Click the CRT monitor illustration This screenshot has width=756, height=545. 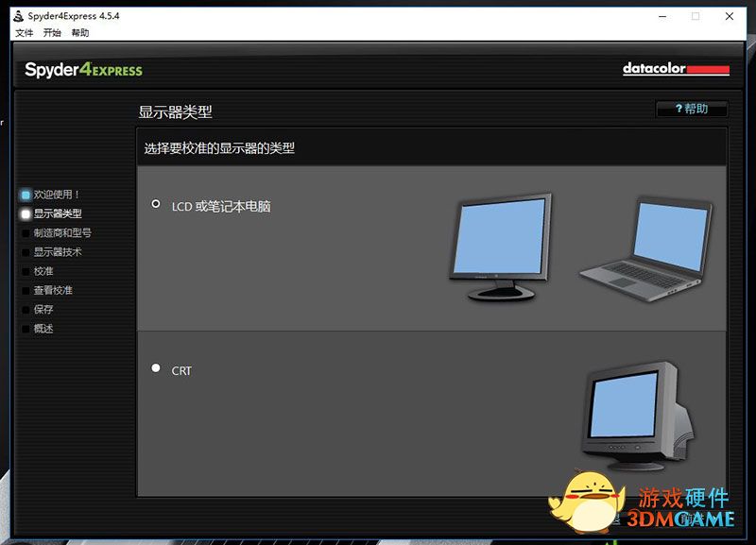[637, 417]
